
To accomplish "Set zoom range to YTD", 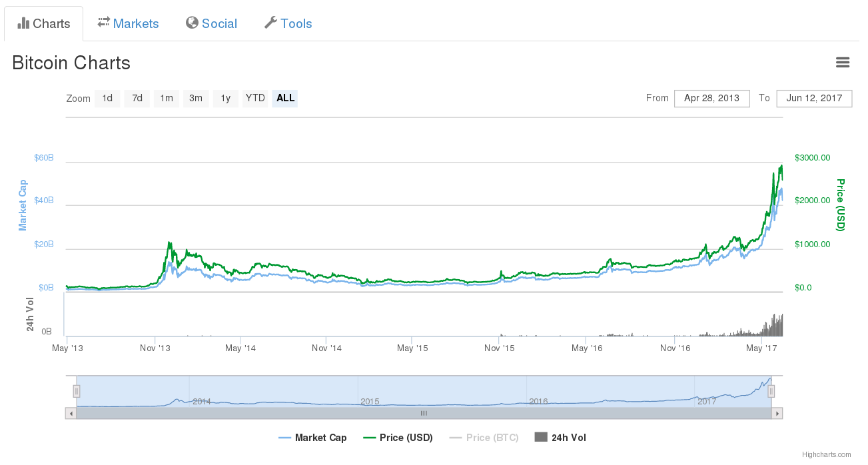I will (x=255, y=99).
